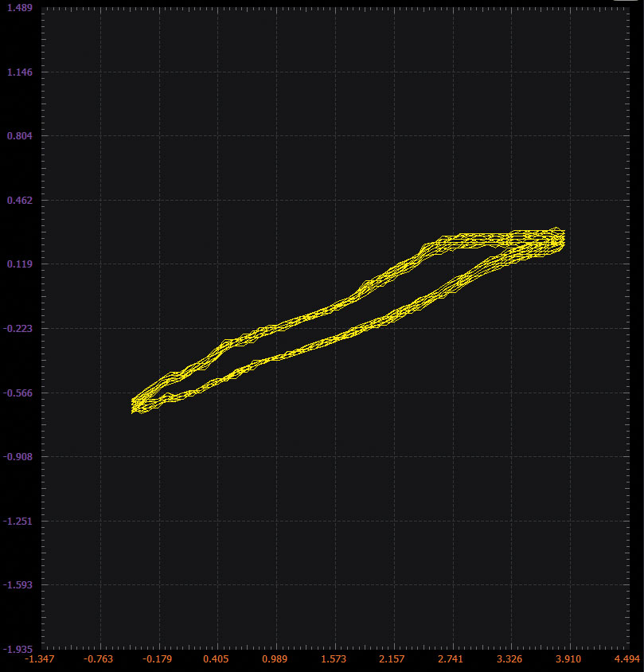The height and width of the screenshot is (672, 644).
Task: Select the -0.223 Y-axis tick label
Action: (18, 328)
